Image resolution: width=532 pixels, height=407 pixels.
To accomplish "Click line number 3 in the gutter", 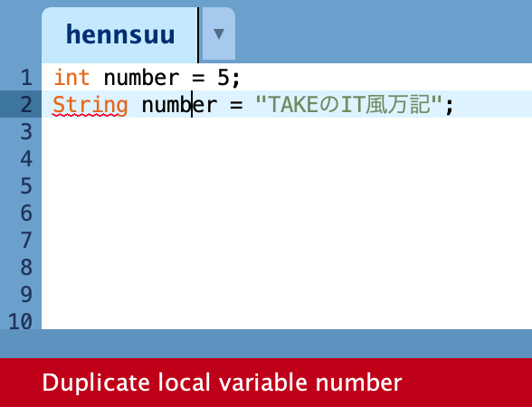I will click(26, 132).
